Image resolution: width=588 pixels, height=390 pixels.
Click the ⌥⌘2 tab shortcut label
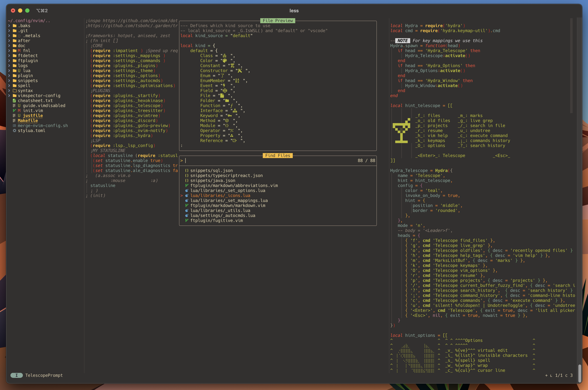(x=42, y=11)
